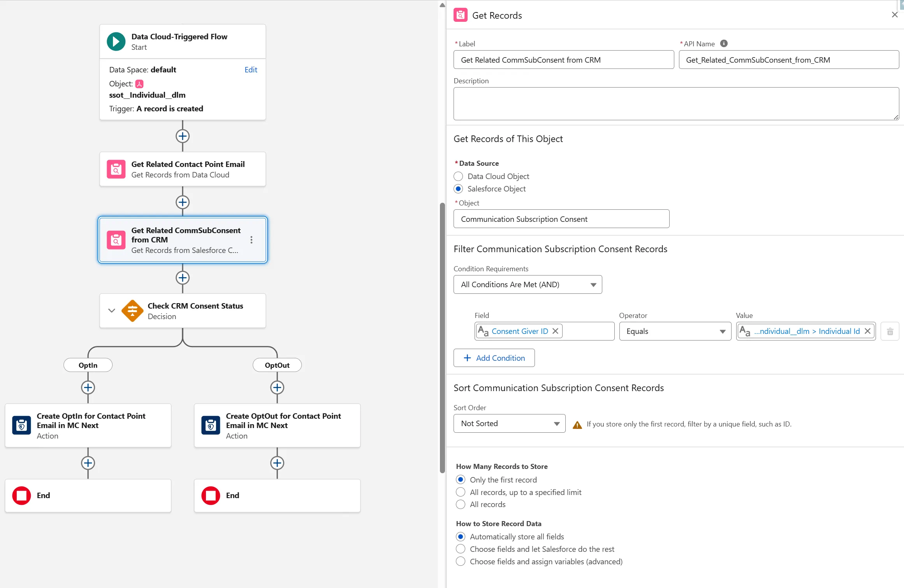Image resolution: width=904 pixels, height=588 pixels.
Task: Click the 'A record is created' trigger text
Action: (x=170, y=109)
